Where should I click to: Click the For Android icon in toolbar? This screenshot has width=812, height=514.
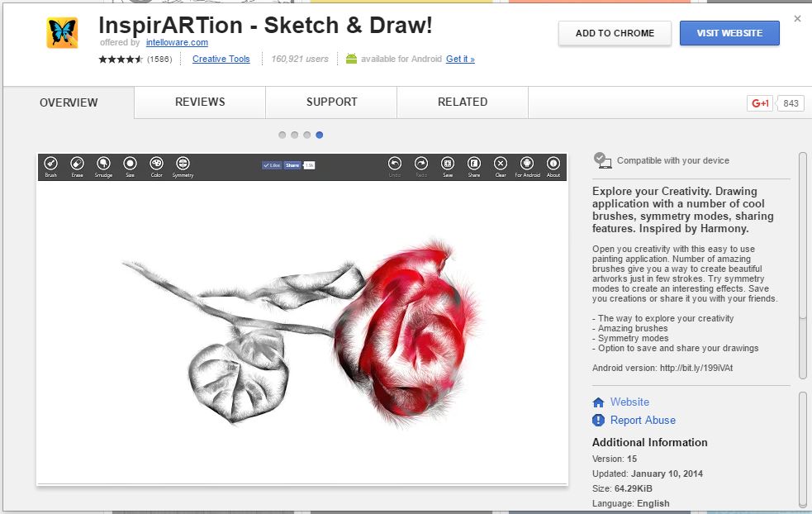click(527, 164)
